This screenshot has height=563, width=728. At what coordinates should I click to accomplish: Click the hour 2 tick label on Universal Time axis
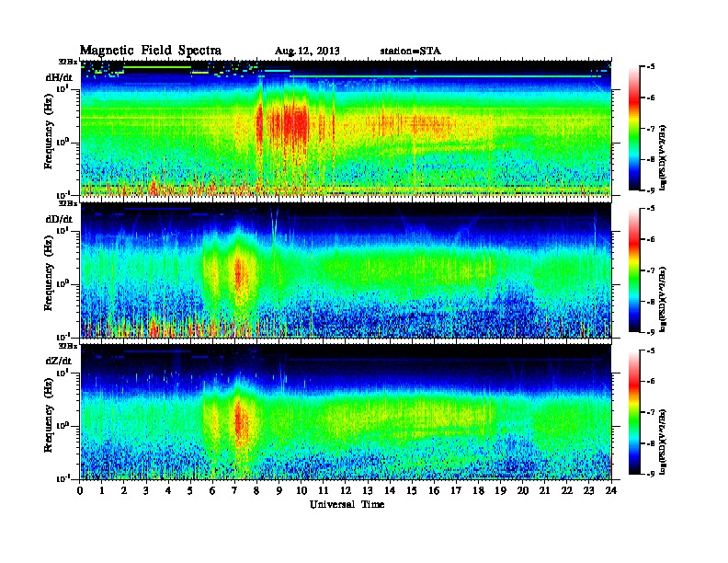124,490
